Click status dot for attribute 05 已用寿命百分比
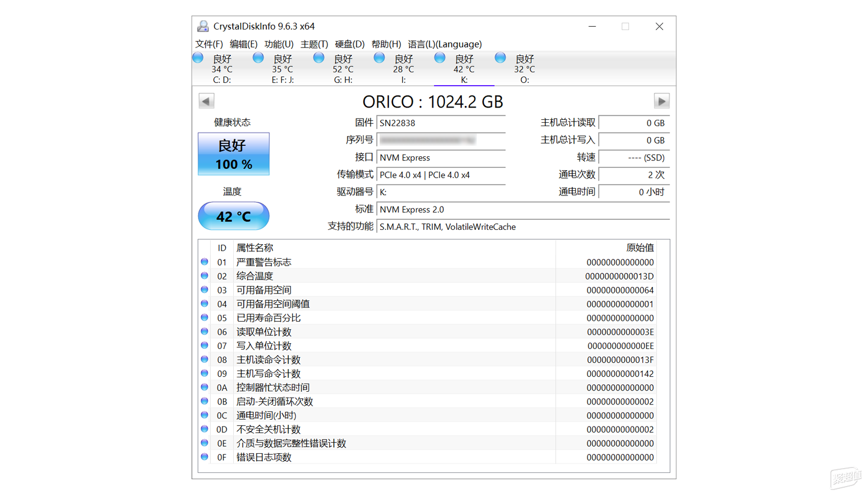Image resolution: width=868 pixels, height=496 pixels. 205,317
